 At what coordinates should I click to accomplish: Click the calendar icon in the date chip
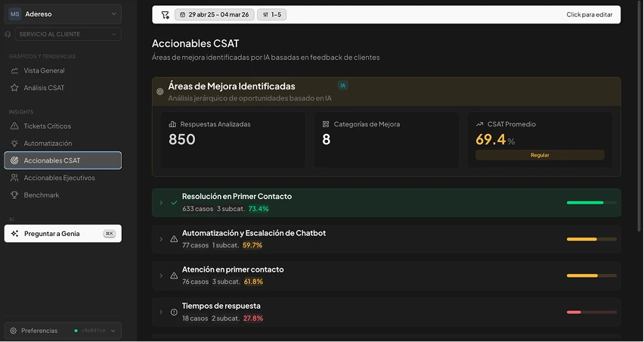coord(183,15)
